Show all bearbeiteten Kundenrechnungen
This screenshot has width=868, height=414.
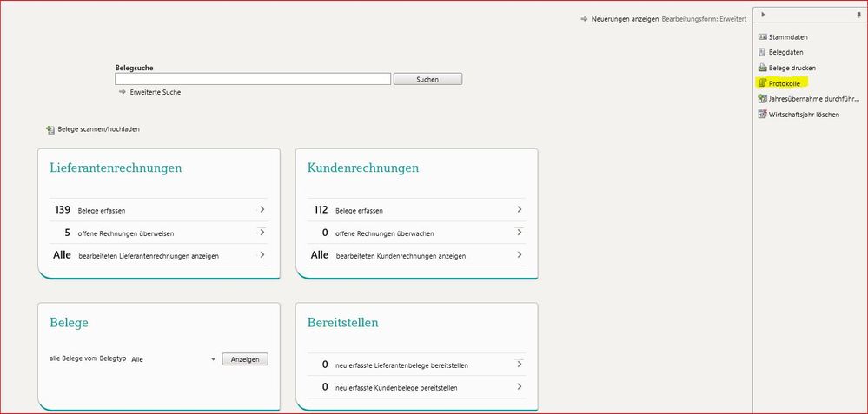coord(415,256)
